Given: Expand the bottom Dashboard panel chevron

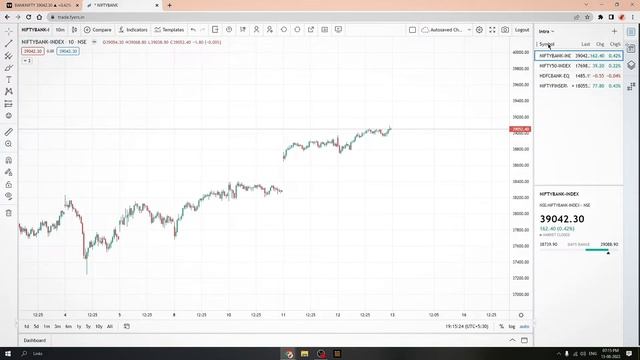Looking at the screenshot, I should [512, 340].
